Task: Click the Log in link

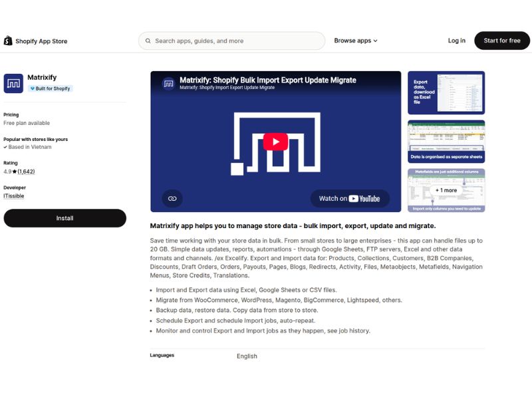Action: click(x=456, y=41)
